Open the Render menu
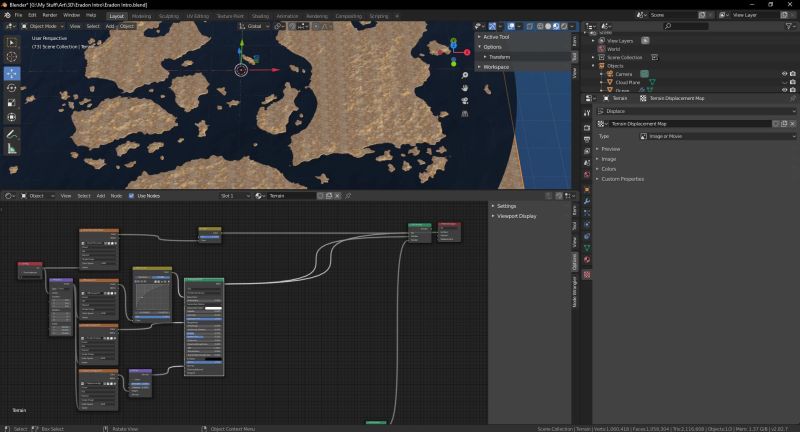The height and width of the screenshot is (432, 800). 50,15
